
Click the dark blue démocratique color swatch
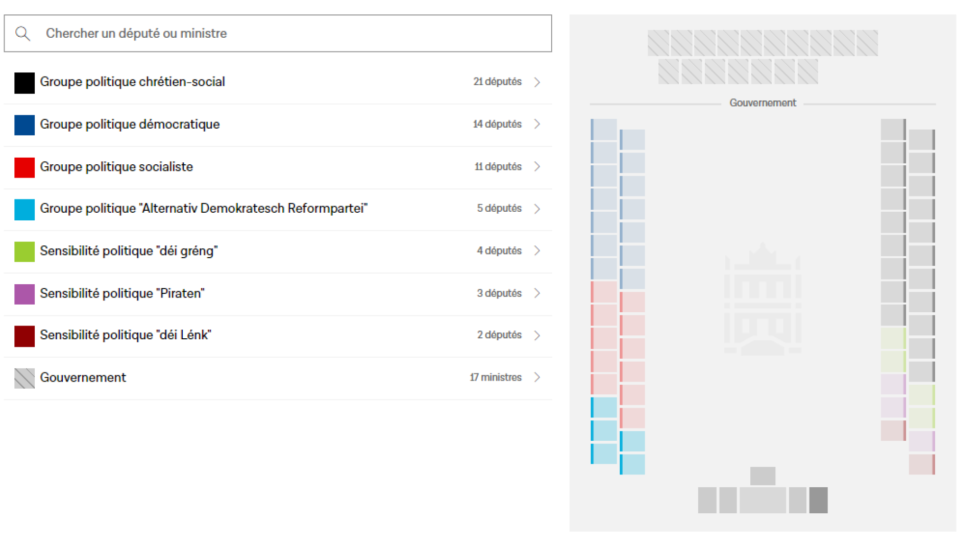coord(24,125)
